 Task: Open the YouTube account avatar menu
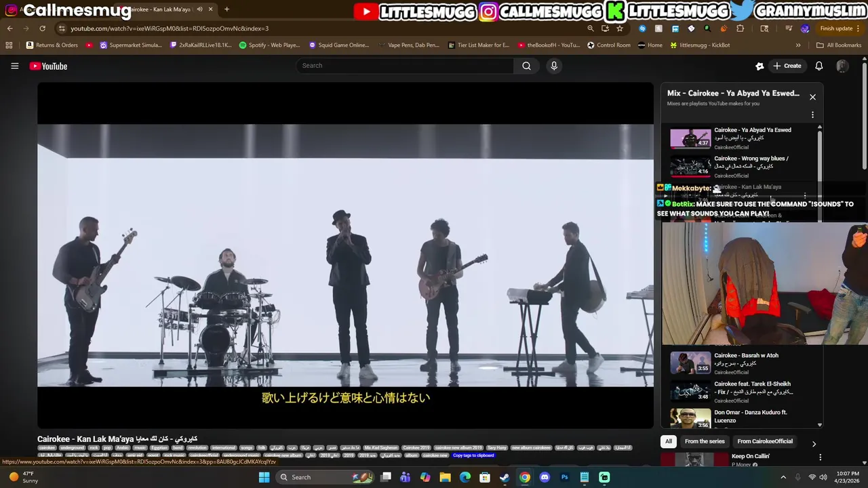[842, 66]
